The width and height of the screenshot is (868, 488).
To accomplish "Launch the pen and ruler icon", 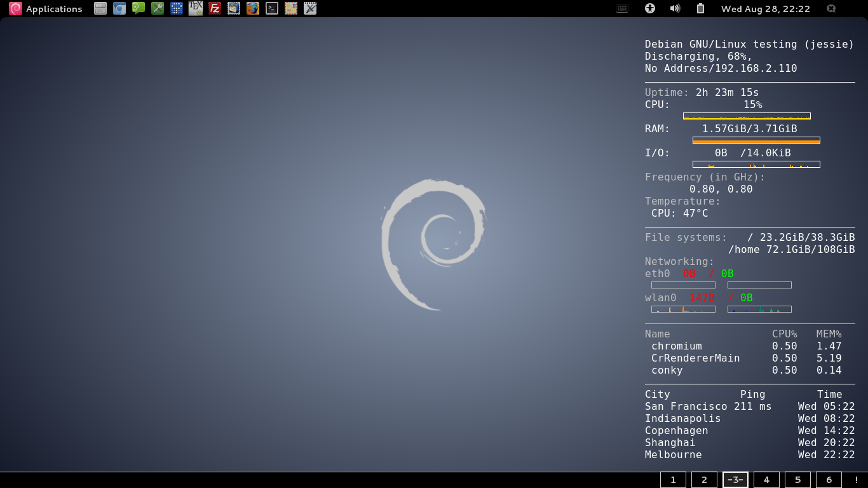I will click(x=310, y=8).
